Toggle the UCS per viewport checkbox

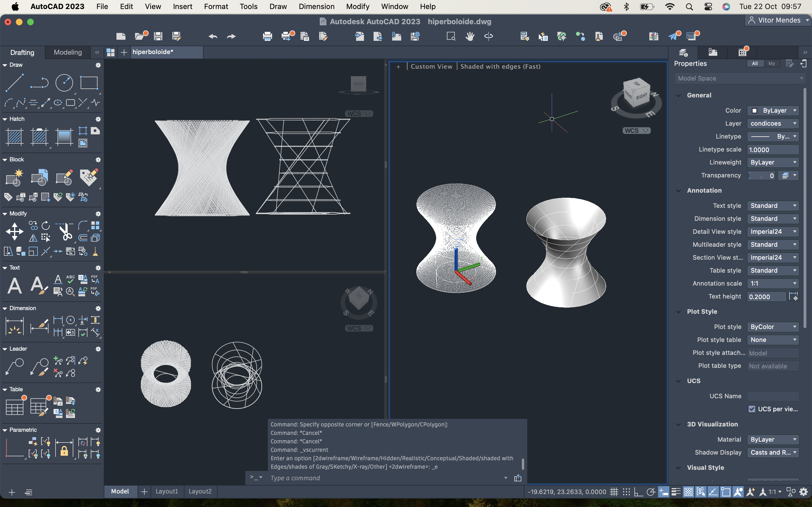coord(752,409)
